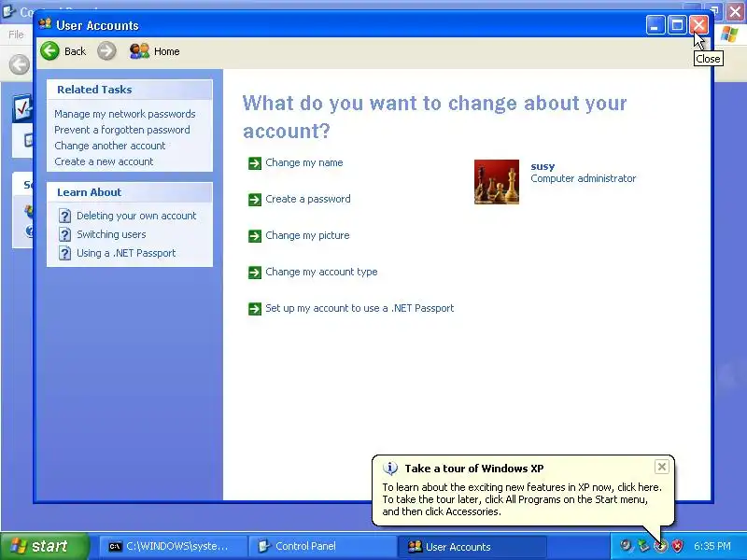This screenshot has height=560, width=747.
Task: Click the arrow beside .NET Passport setup
Action: 255,309
